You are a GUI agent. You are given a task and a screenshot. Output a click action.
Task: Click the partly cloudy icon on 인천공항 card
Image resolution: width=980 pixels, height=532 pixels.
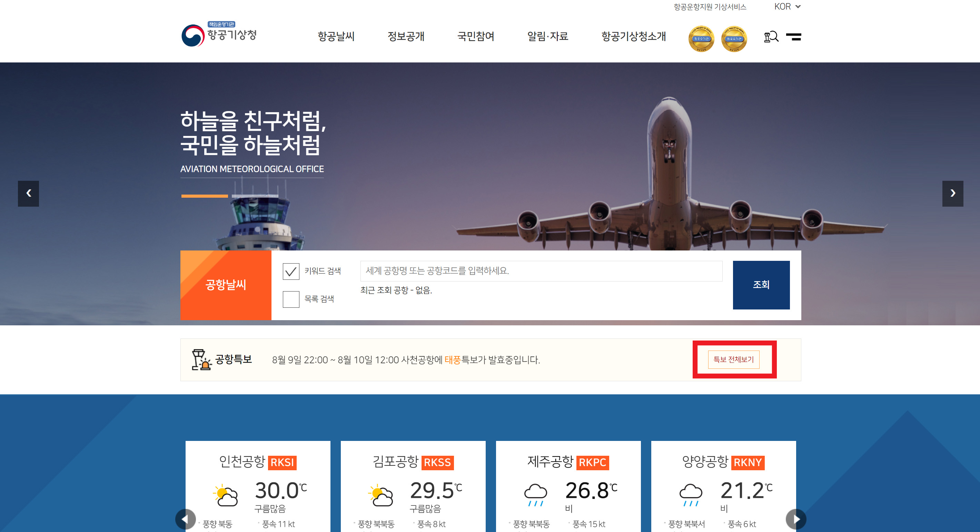(226, 495)
